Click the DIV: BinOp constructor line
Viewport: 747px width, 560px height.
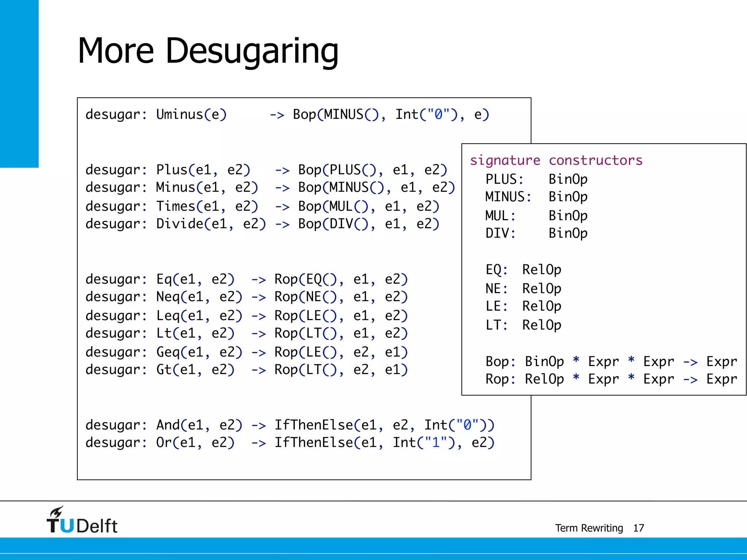536,233
